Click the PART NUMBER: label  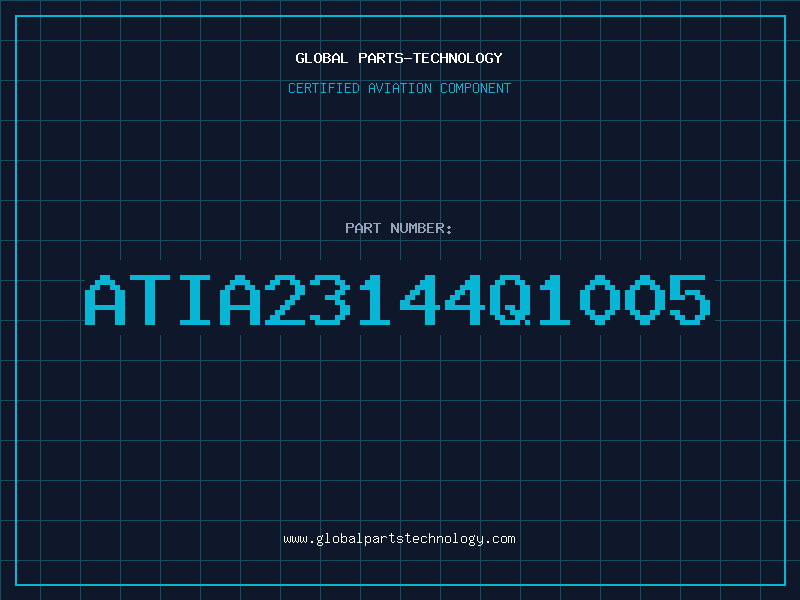(x=399, y=228)
